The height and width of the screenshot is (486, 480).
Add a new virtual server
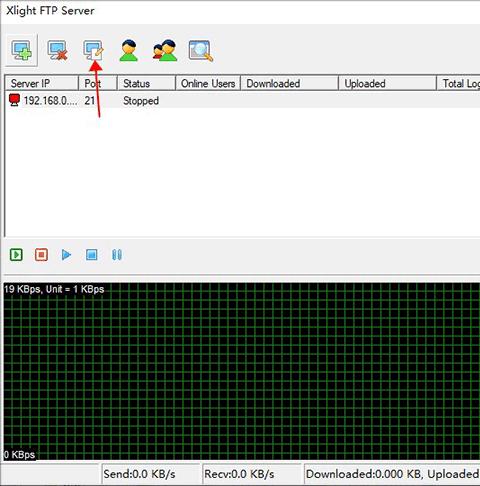click(22, 50)
